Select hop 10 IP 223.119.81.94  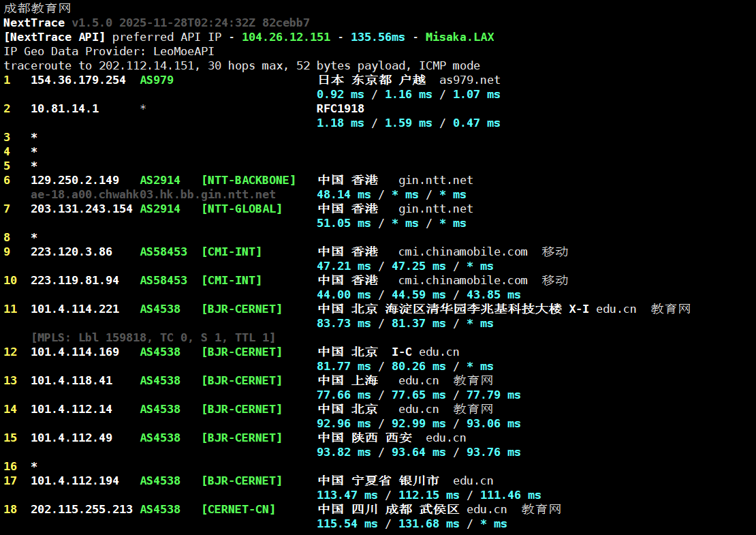(75, 281)
